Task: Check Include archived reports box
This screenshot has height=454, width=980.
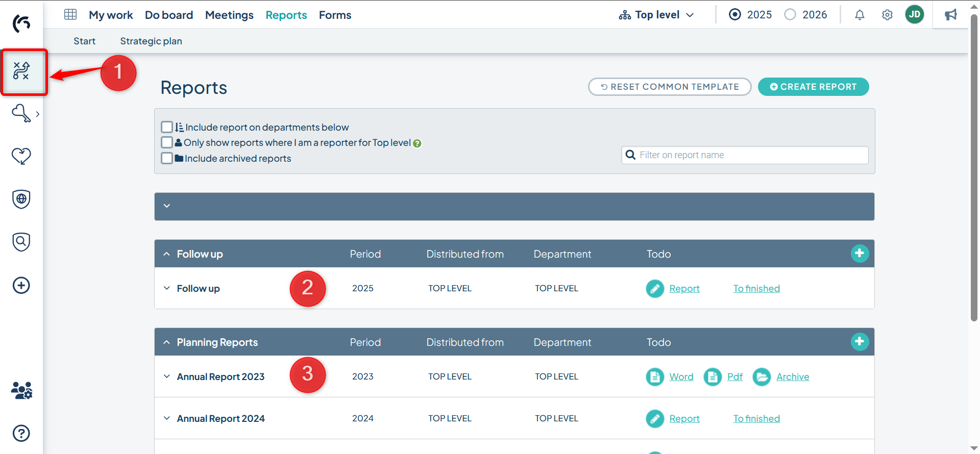Action: (167, 158)
